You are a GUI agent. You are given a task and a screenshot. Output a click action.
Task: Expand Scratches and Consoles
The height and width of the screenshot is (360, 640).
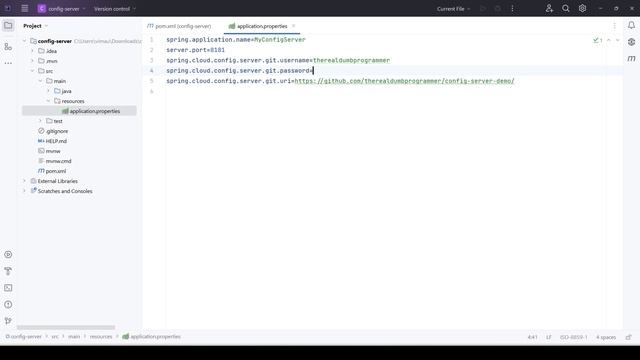point(24,191)
